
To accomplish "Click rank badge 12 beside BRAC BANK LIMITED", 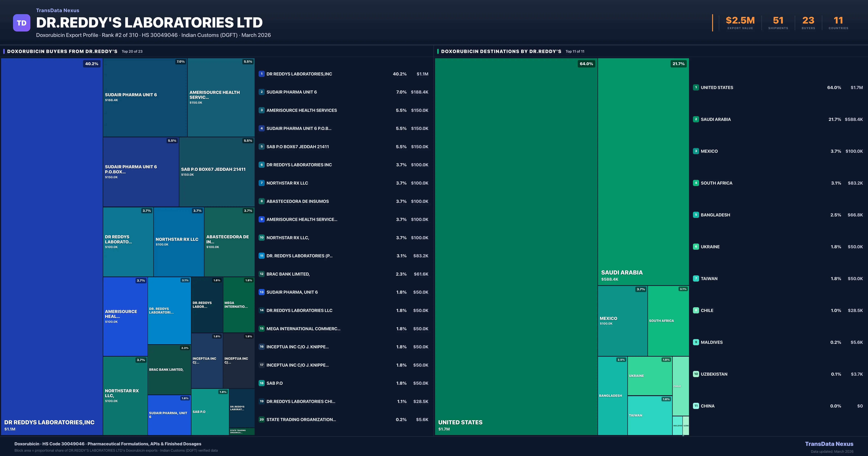I will [x=261, y=274].
